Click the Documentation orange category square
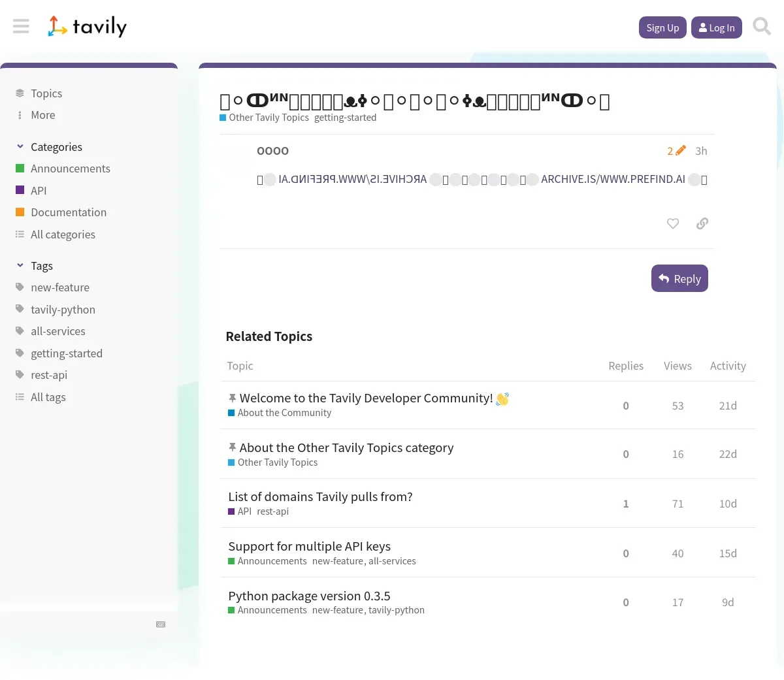This screenshot has width=784, height=680. [x=20, y=212]
